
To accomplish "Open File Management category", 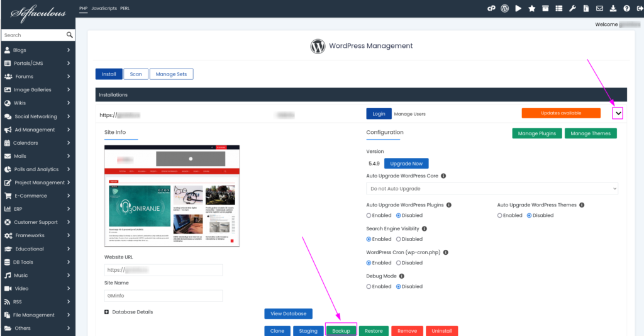I will coord(37,315).
